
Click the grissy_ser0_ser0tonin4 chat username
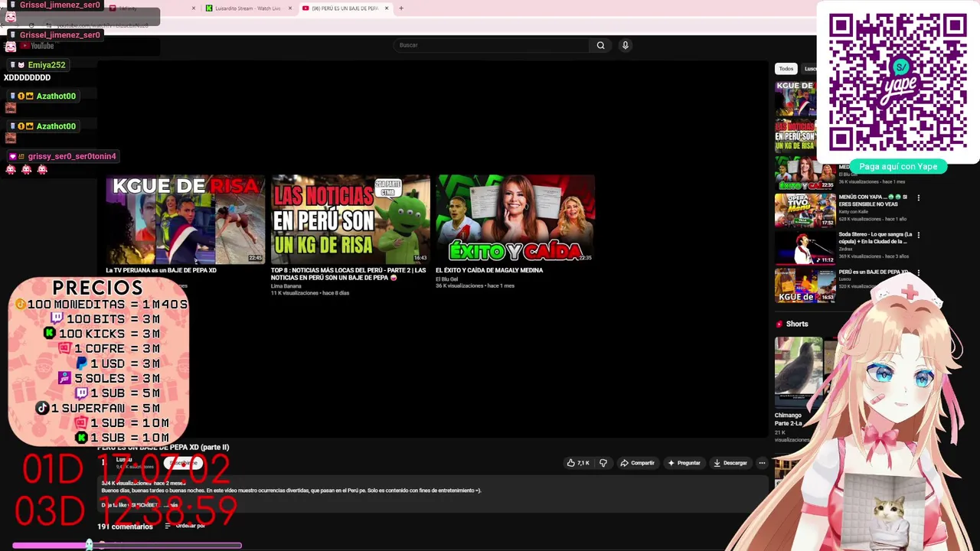(x=72, y=156)
